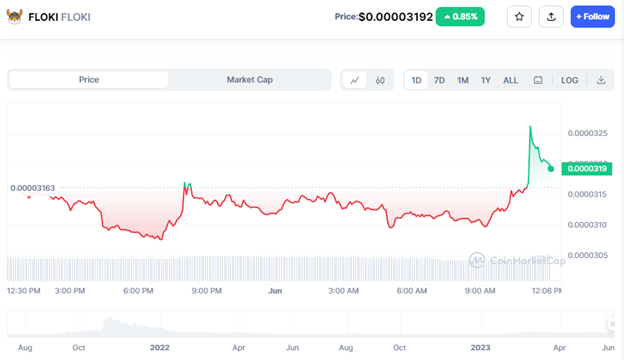Select the 7D timeframe
The width and height of the screenshot is (624, 360).
pos(439,80)
